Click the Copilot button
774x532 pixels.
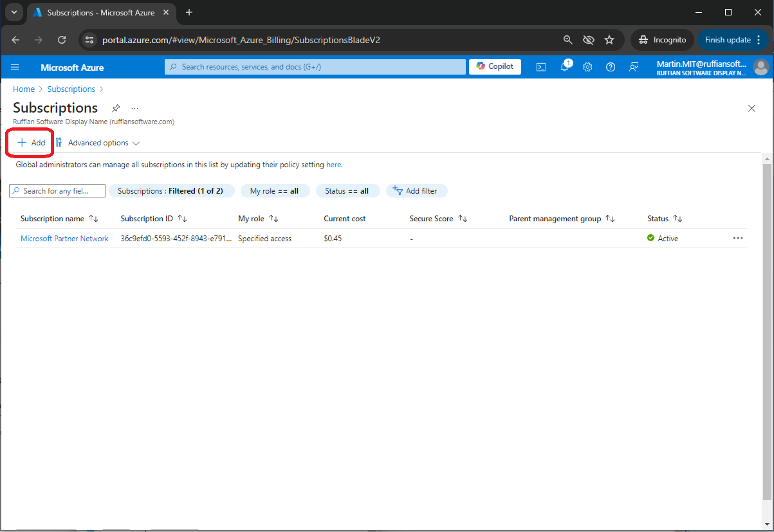pos(495,66)
